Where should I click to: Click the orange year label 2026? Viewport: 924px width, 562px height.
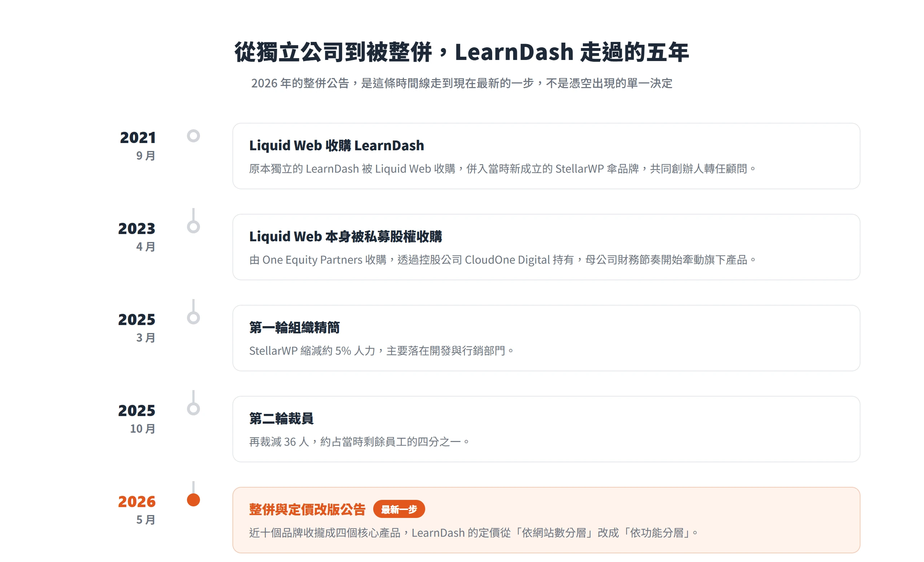137,502
